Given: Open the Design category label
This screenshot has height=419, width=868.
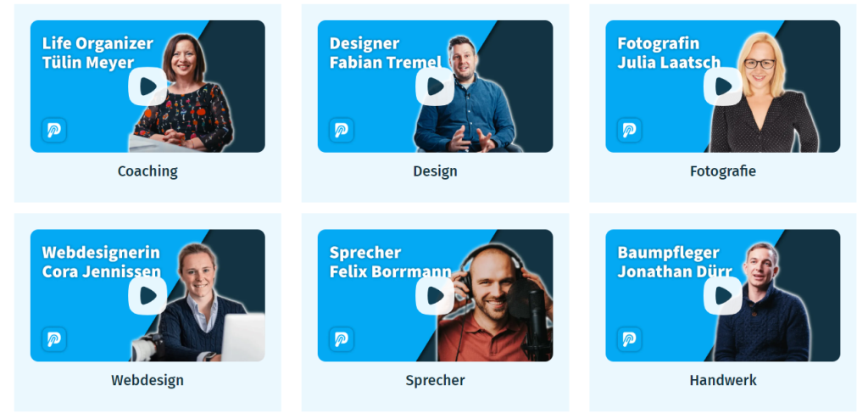Looking at the screenshot, I should point(435,171).
